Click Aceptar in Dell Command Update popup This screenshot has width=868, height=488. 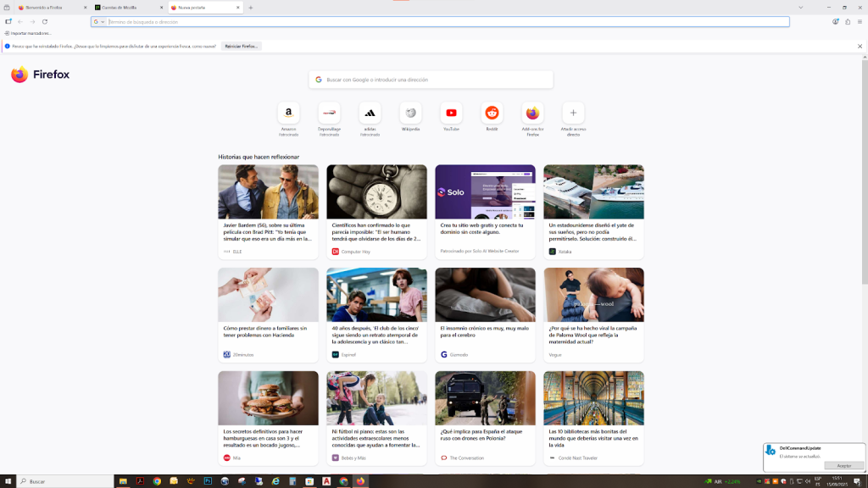pyautogui.click(x=843, y=465)
